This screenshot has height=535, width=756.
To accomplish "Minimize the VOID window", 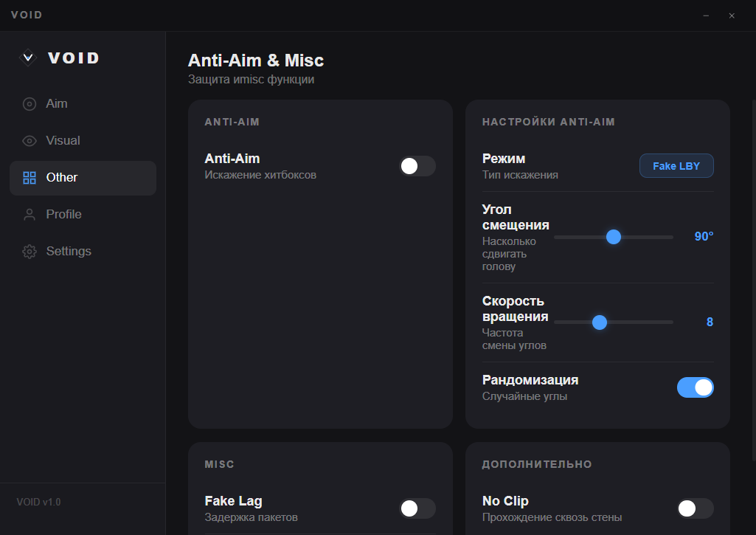I will pos(706,15).
